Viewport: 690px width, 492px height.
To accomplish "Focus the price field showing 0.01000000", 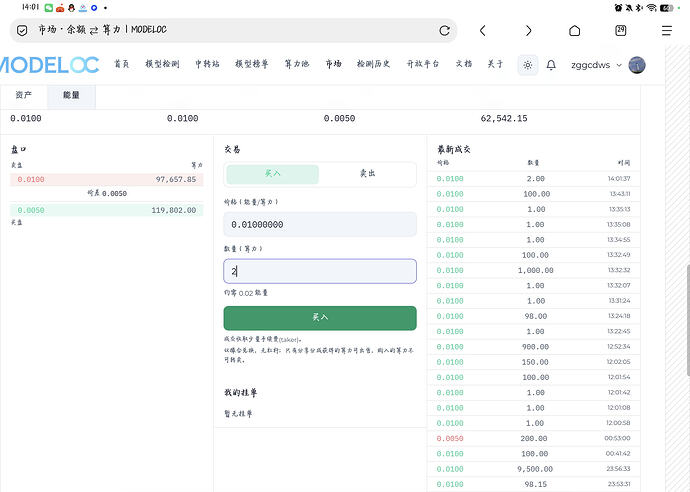I will (x=320, y=224).
